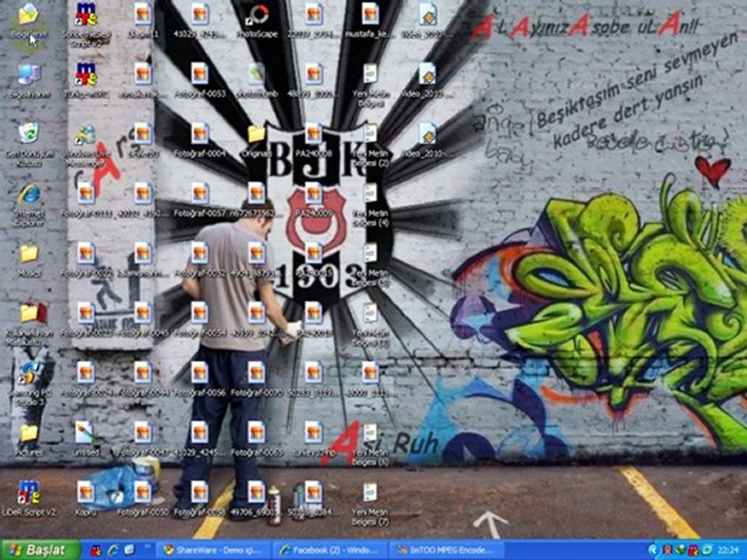Click the red quick launch icon beside Başlat
Screen dimensions: 747x560
coord(96,551)
